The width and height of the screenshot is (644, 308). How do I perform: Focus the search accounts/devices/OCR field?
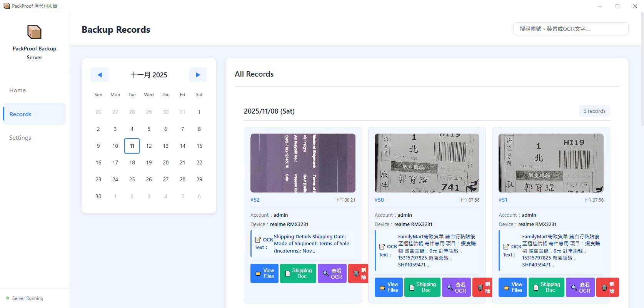point(571,29)
